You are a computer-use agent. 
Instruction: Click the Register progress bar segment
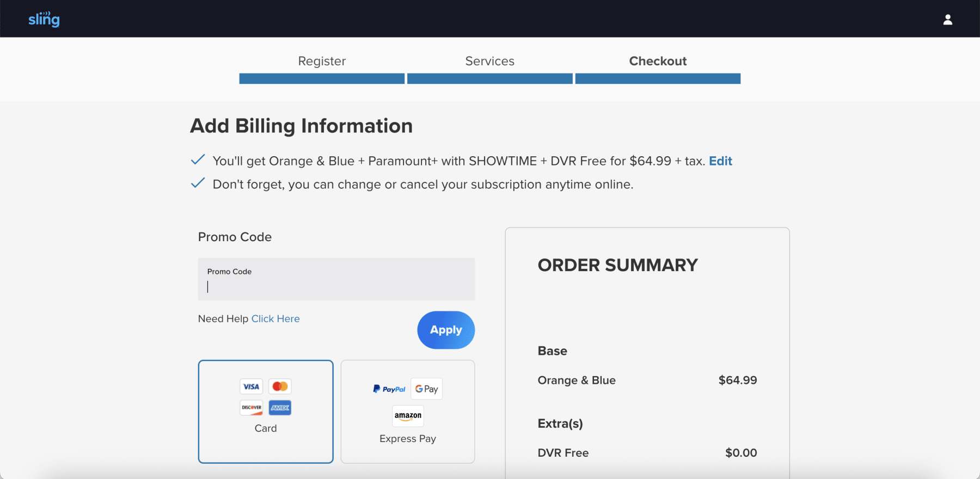(x=322, y=79)
